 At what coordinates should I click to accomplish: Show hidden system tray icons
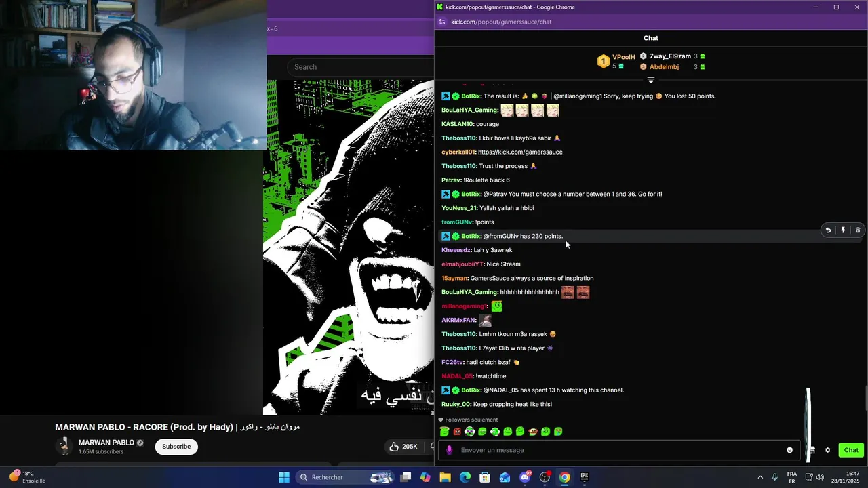[x=760, y=477]
